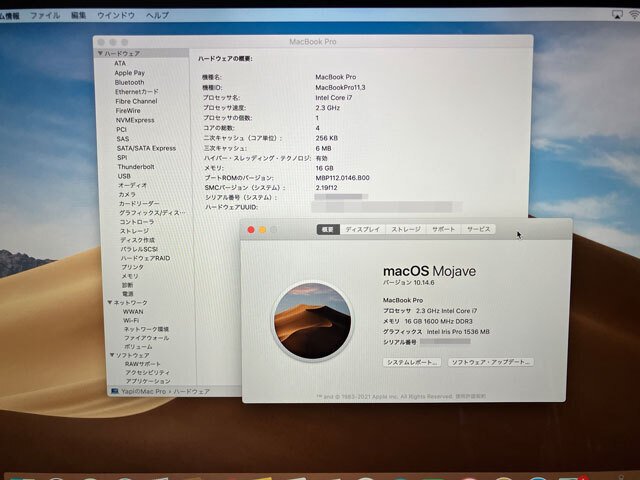Select オーディオ in the sidebar

pyautogui.click(x=133, y=185)
